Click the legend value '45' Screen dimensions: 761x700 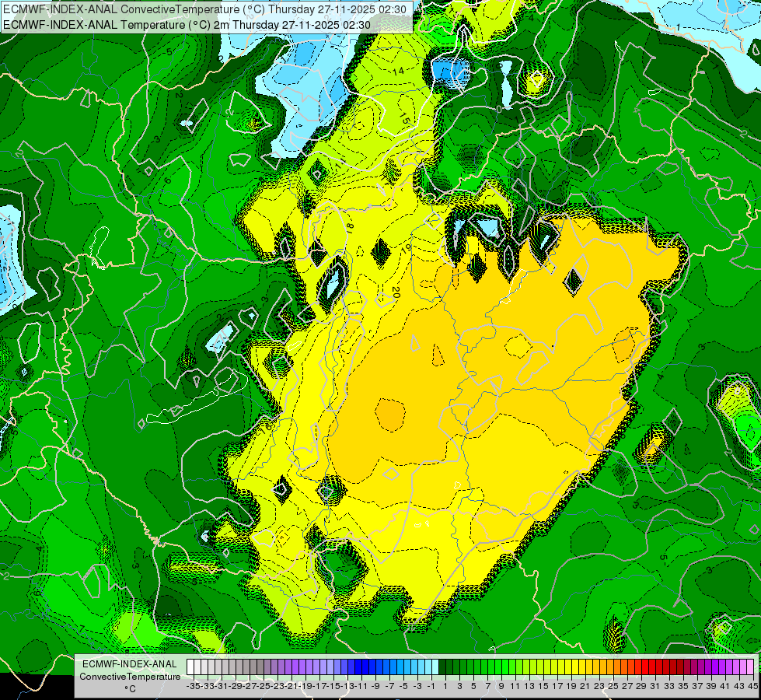[752, 686]
